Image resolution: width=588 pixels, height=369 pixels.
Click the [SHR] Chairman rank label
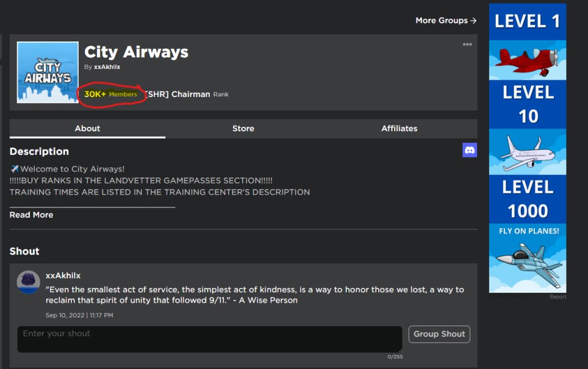point(177,94)
